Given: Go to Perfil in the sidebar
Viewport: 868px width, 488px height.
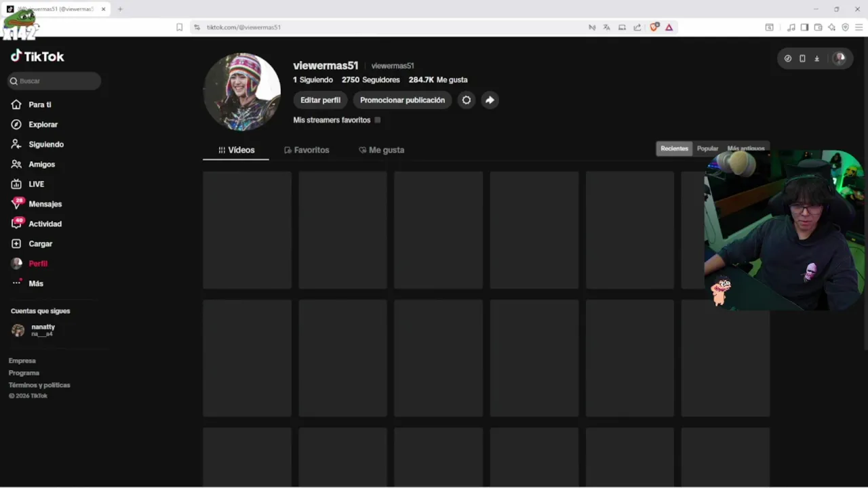Looking at the screenshot, I should click(29, 264).
